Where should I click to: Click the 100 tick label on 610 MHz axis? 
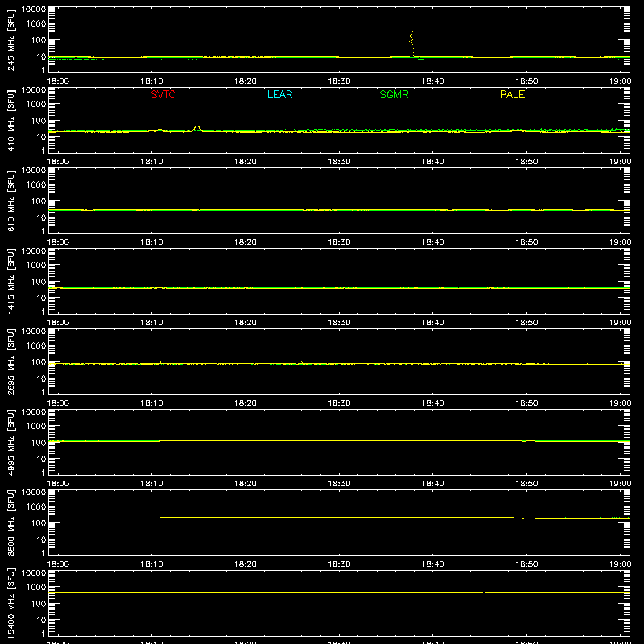click(x=39, y=201)
